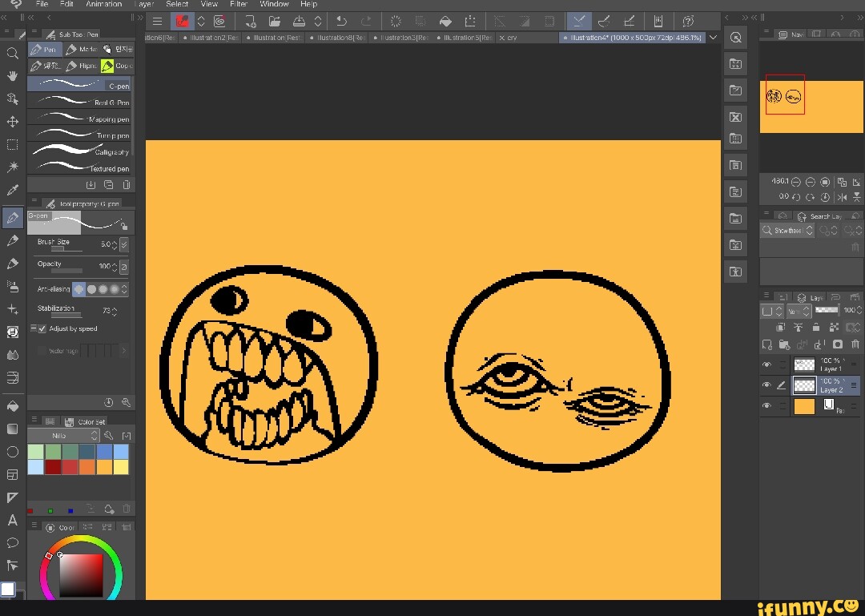Switch to the Illustration5 canvas tab
The image size is (865, 616).
pos(464,38)
